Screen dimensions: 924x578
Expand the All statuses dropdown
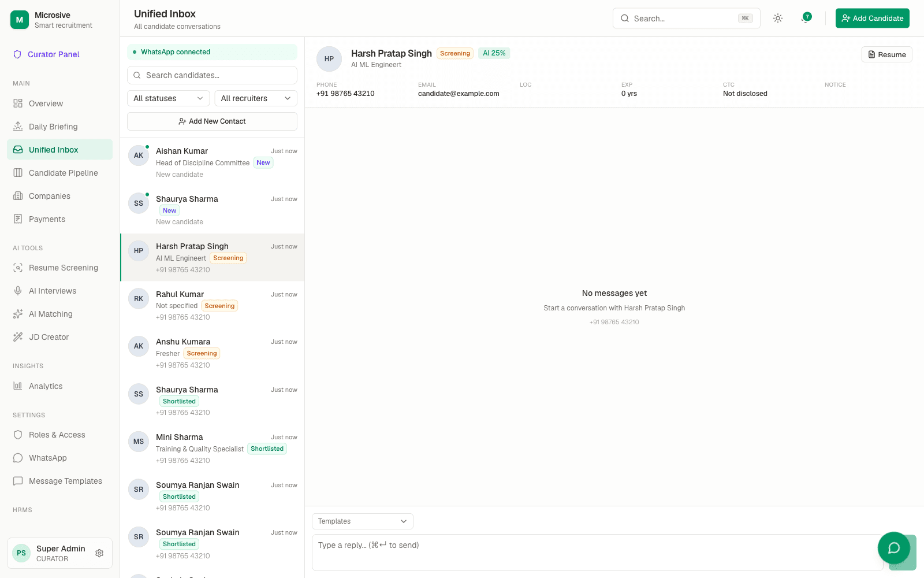coord(168,98)
